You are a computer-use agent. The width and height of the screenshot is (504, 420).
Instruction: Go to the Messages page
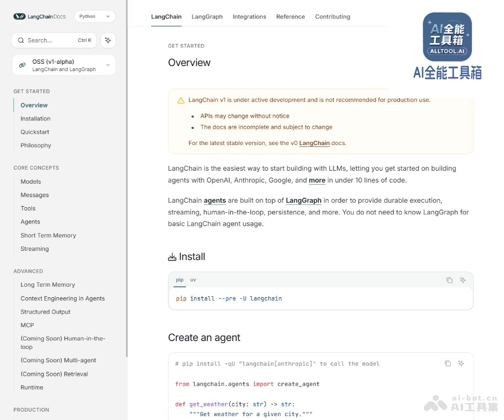coord(35,195)
